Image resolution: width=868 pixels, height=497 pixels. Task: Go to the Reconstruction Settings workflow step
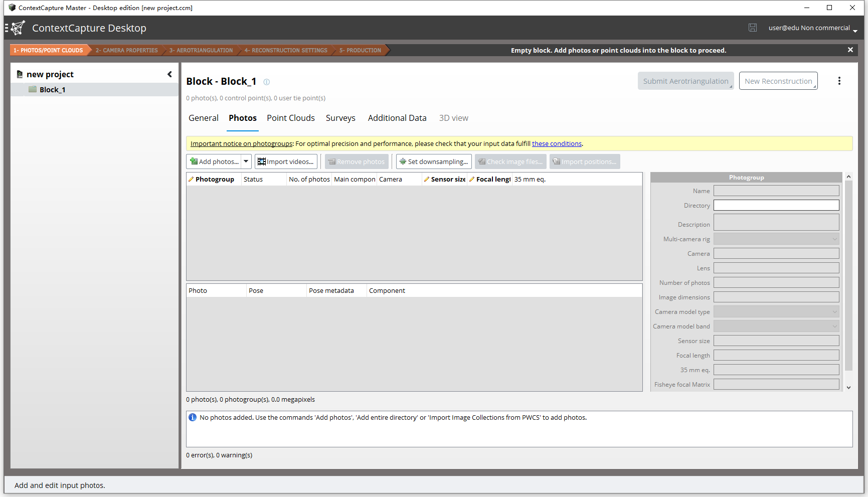285,50
